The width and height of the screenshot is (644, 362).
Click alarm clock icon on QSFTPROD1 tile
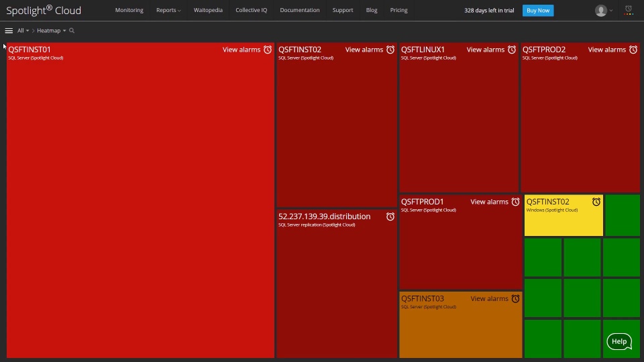(x=515, y=202)
